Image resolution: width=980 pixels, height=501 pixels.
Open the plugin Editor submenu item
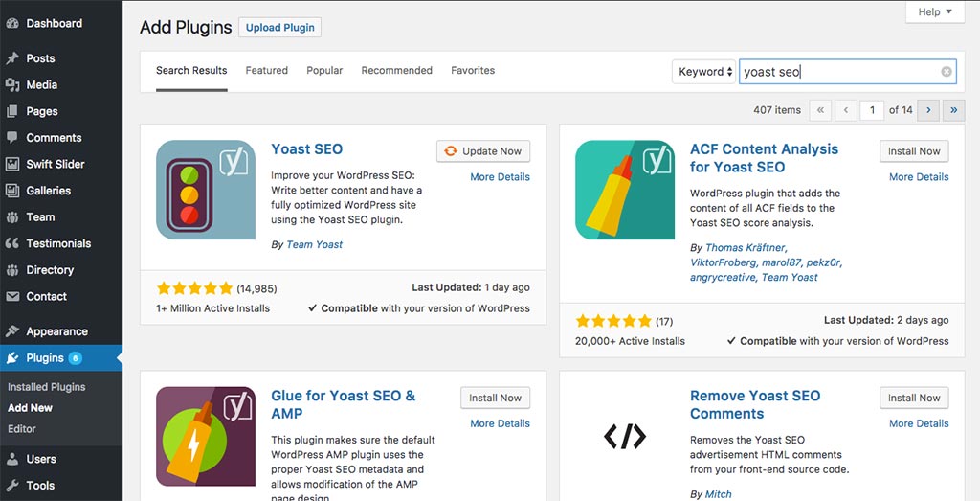pos(22,429)
